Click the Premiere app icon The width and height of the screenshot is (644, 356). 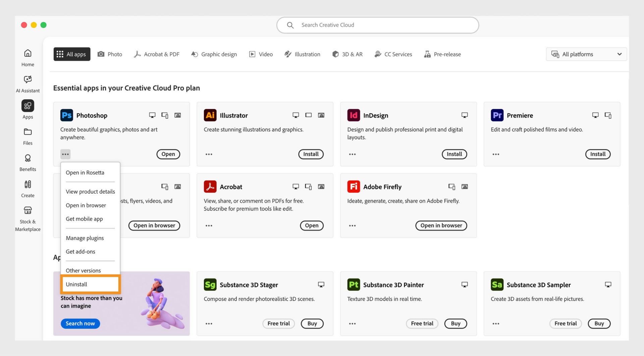click(x=497, y=115)
